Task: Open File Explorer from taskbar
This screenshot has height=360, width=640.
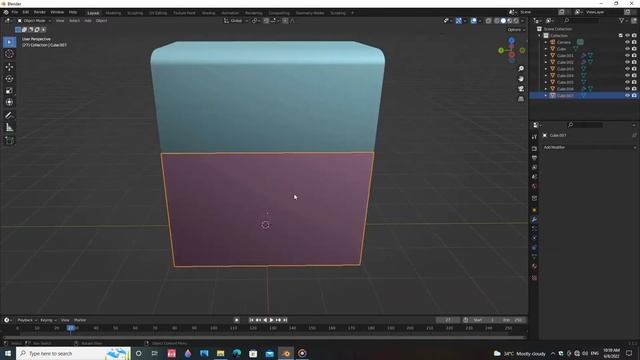Action: click(x=220, y=353)
